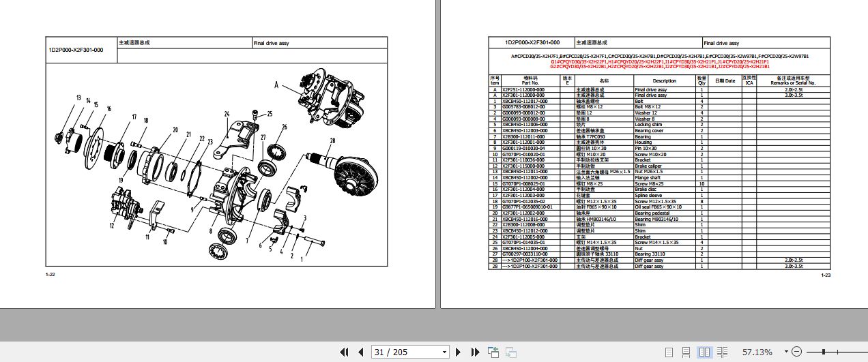Go to the next view
Image resolution: width=868 pixels, height=362 pixels.
[x=510, y=352]
